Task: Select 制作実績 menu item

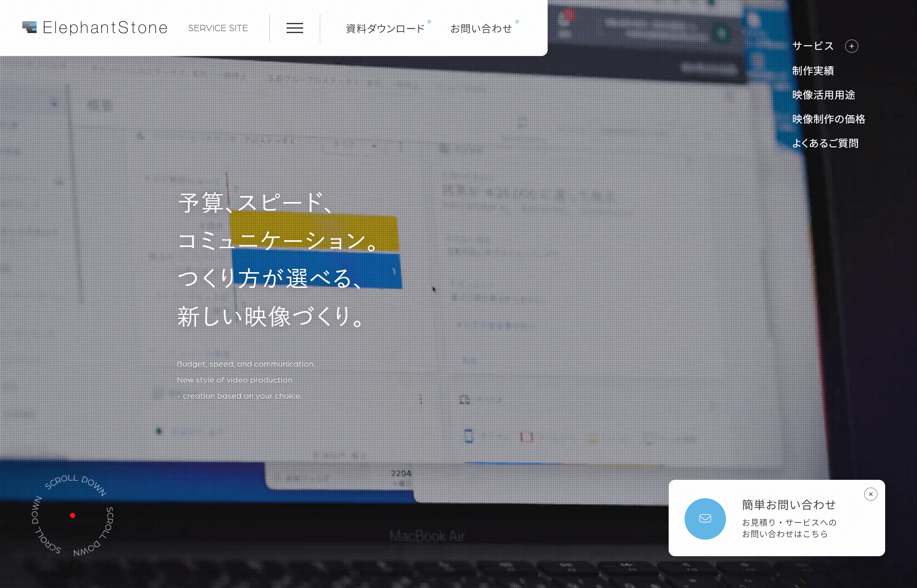Action: tap(813, 71)
